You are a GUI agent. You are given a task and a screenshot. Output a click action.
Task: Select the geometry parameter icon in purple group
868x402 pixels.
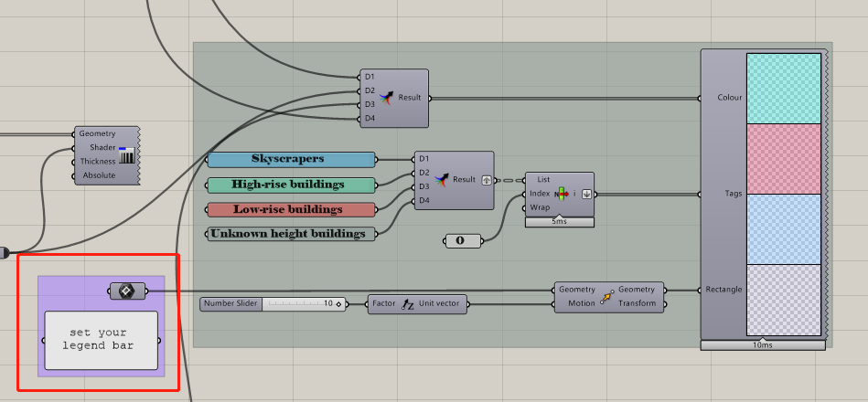(x=127, y=291)
